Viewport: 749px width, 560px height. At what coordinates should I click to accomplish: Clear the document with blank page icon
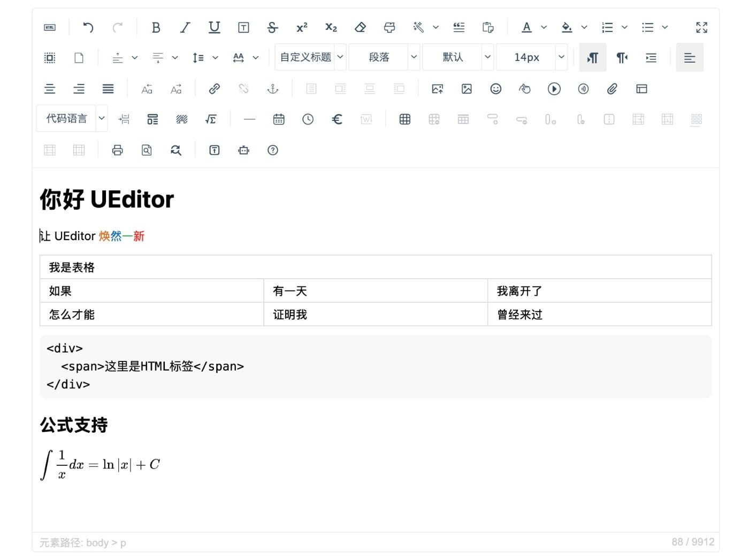[x=79, y=58]
